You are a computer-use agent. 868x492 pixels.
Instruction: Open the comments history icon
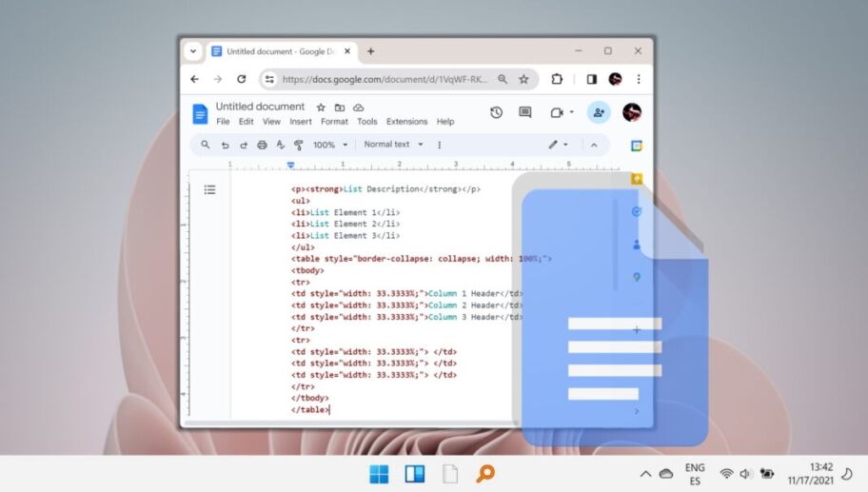click(524, 112)
